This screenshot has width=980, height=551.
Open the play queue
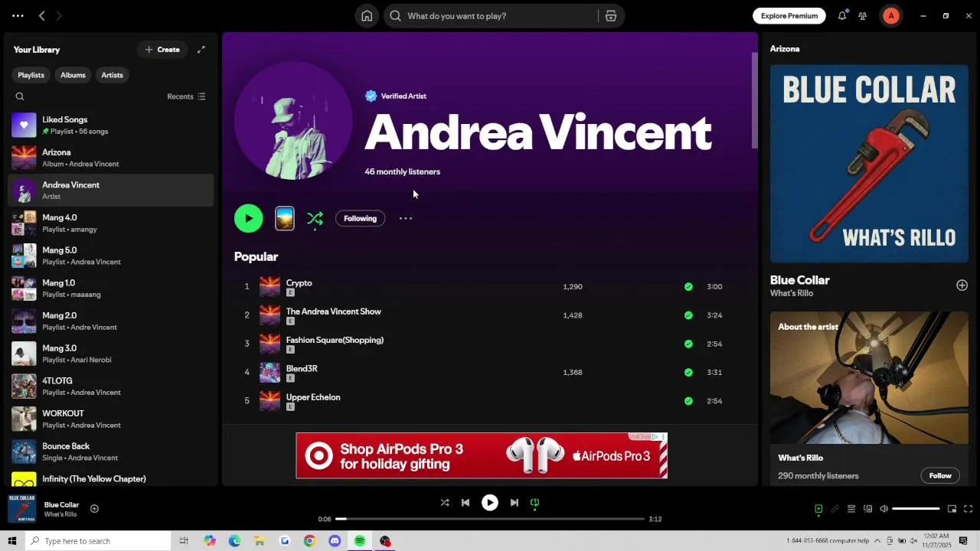(851, 509)
